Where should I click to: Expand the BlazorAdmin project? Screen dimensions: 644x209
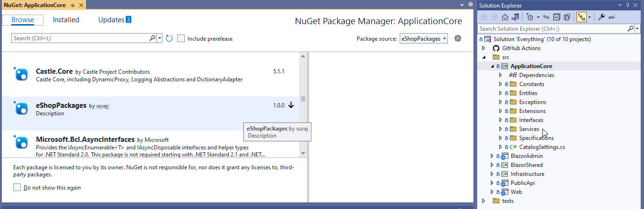click(492, 156)
